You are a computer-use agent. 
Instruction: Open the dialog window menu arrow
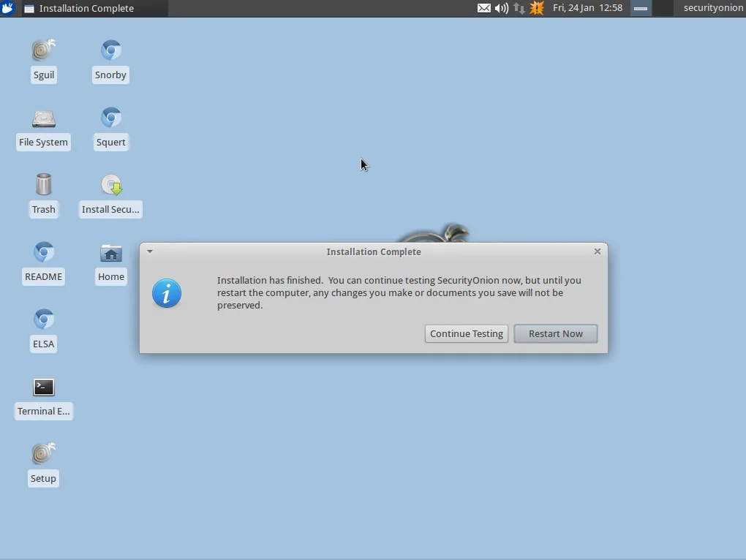[150, 251]
